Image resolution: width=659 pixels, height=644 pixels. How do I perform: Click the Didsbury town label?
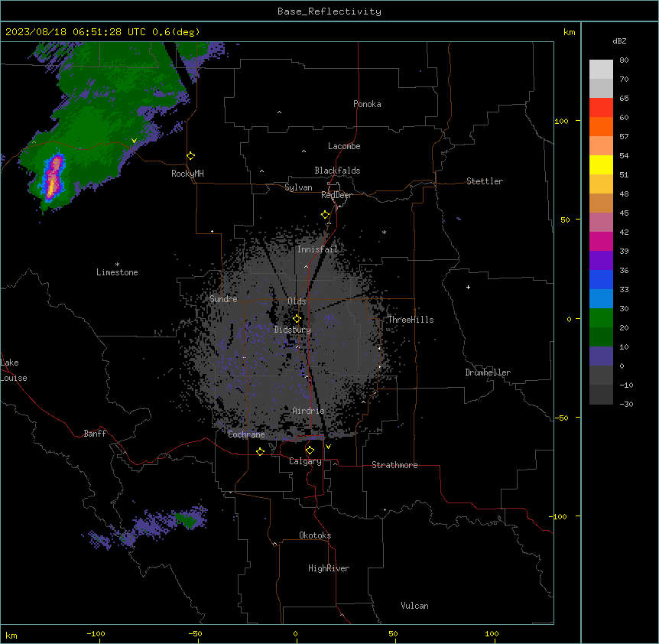(x=293, y=330)
